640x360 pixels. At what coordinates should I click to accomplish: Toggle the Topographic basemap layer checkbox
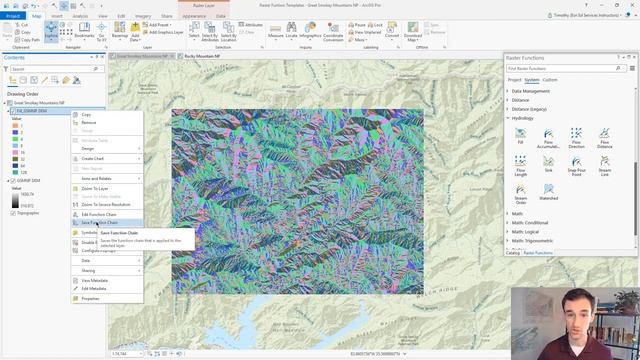pos(13,213)
